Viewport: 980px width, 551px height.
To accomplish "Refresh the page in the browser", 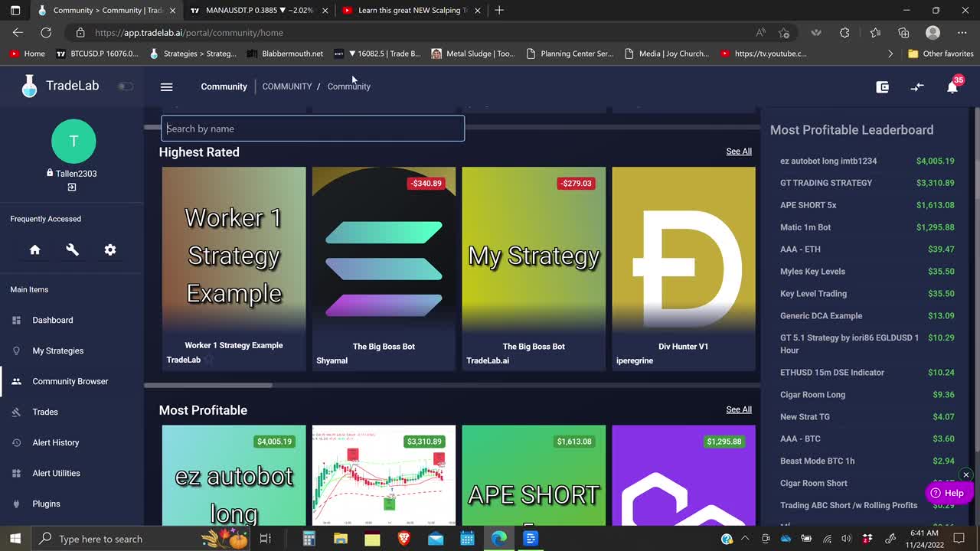I will tap(46, 32).
